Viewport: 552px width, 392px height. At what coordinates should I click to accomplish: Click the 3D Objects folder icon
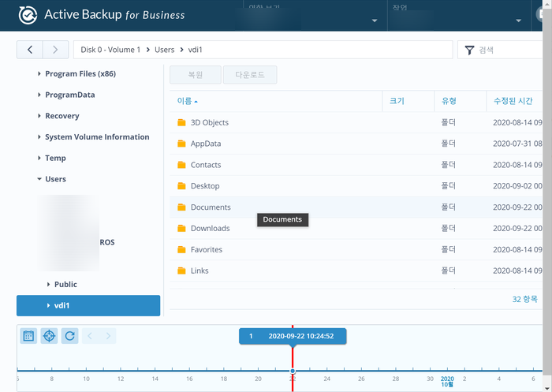coord(181,122)
